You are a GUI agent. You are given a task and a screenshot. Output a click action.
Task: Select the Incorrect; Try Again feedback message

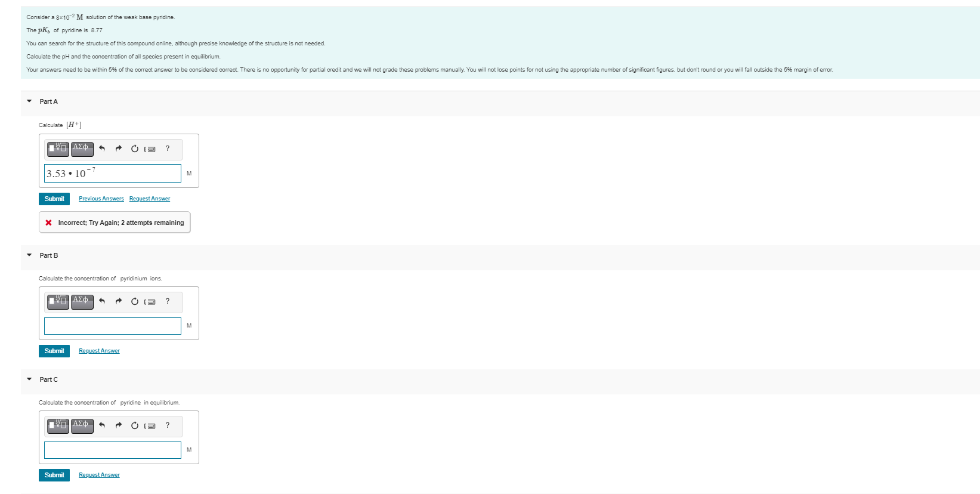coord(115,223)
